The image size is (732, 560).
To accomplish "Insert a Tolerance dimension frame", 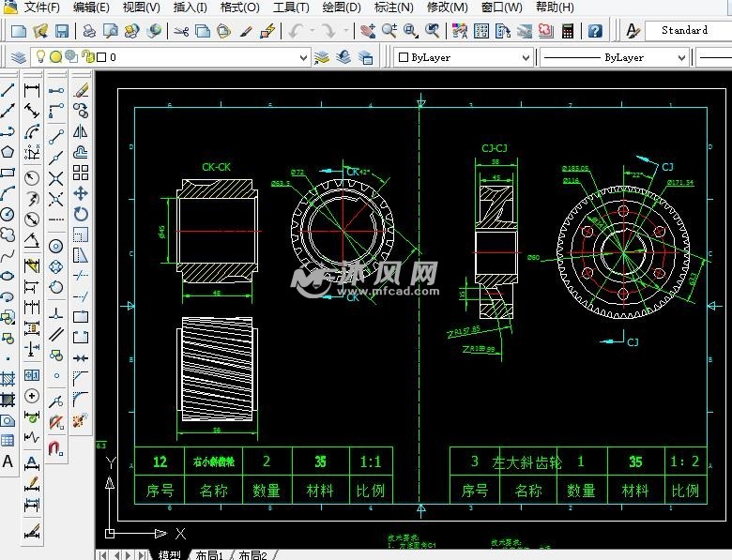I will click(x=32, y=374).
